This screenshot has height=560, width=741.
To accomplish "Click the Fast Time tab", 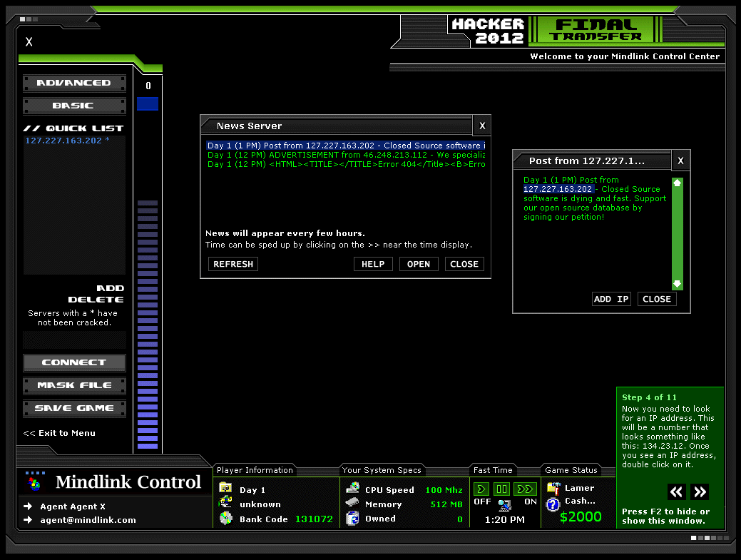I will point(493,470).
